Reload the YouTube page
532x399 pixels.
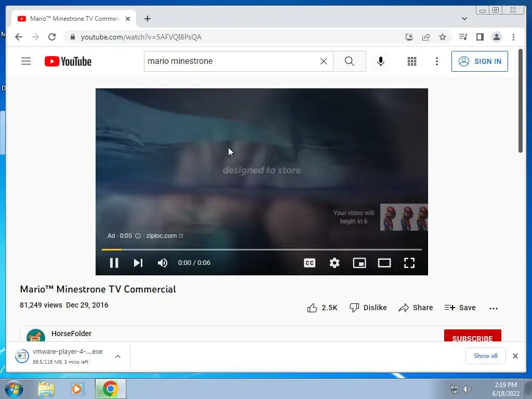pyautogui.click(x=52, y=37)
